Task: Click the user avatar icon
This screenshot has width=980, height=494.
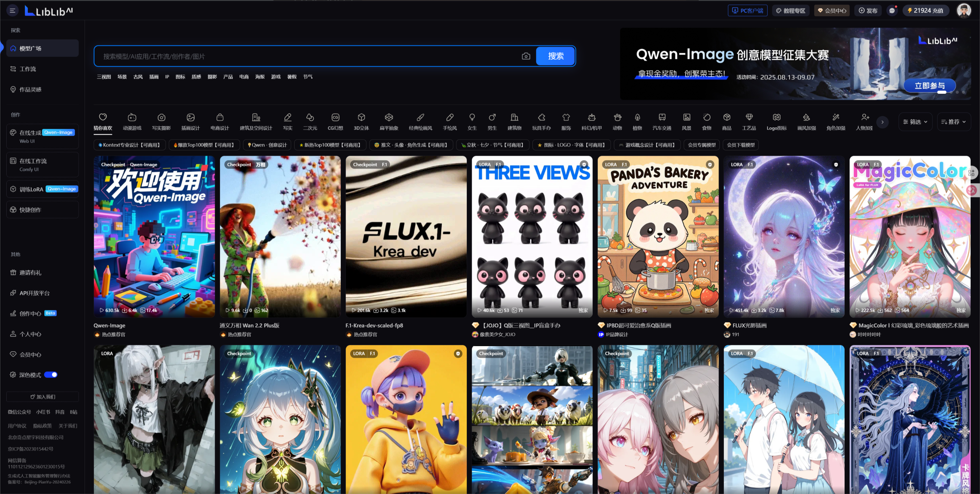Action: 964,11
